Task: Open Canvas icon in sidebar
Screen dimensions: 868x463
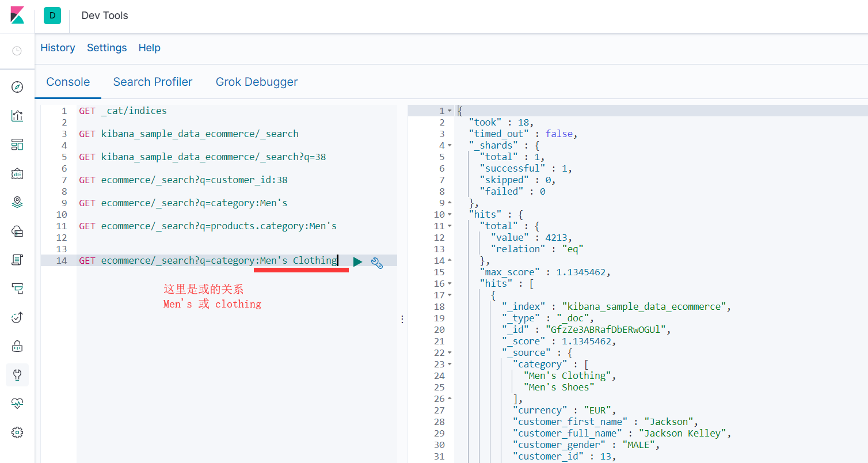Action: click(17, 173)
